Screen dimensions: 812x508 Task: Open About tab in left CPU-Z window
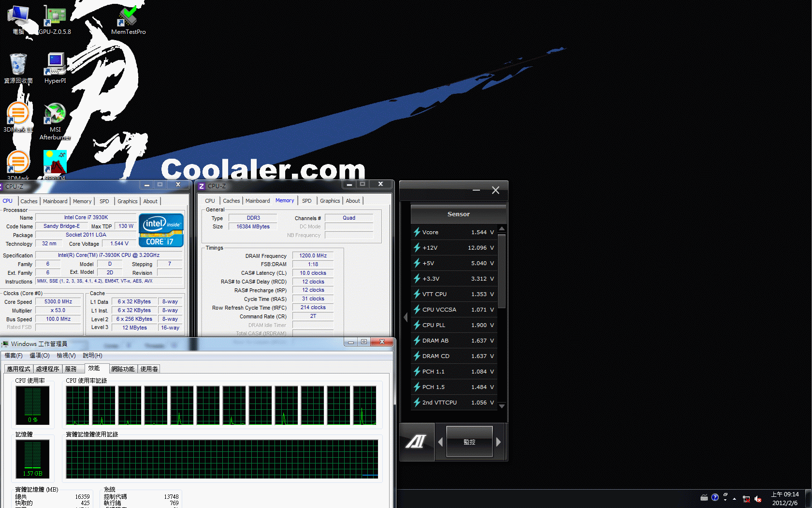pos(150,201)
